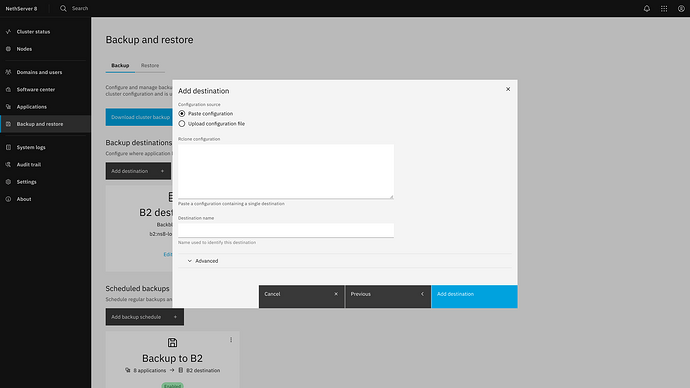Click the blue Add destination dialog button
The image size is (690, 388).
pyautogui.click(x=474, y=296)
